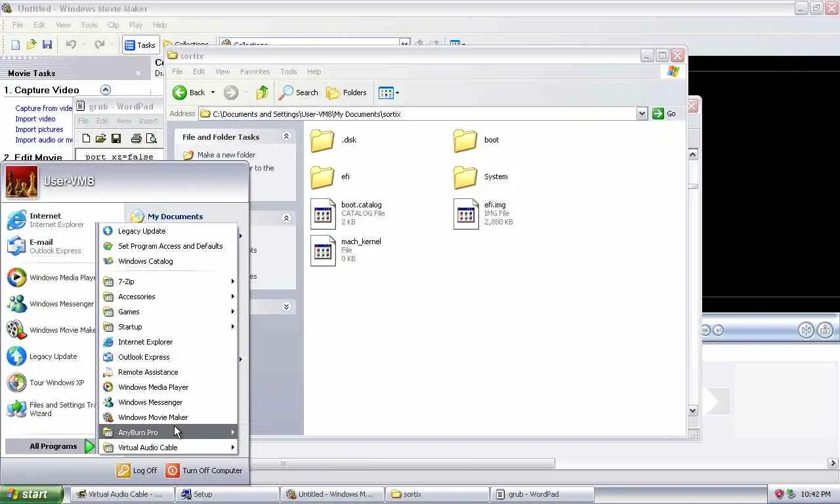Open the Play menu in Movie Maker
Viewport: 840px width, 504px height.
[x=136, y=25]
